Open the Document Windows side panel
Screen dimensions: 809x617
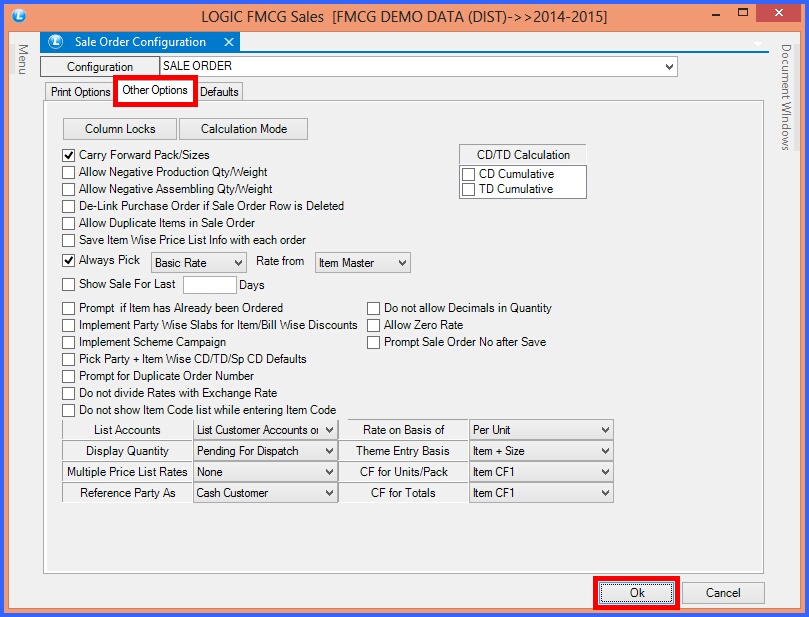[x=785, y=98]
